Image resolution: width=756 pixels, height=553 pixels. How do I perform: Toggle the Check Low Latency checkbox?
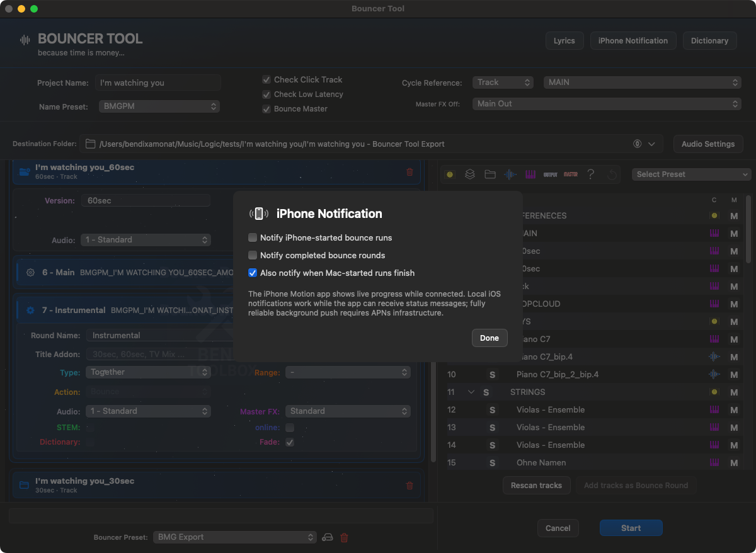[x=266, y=94]
